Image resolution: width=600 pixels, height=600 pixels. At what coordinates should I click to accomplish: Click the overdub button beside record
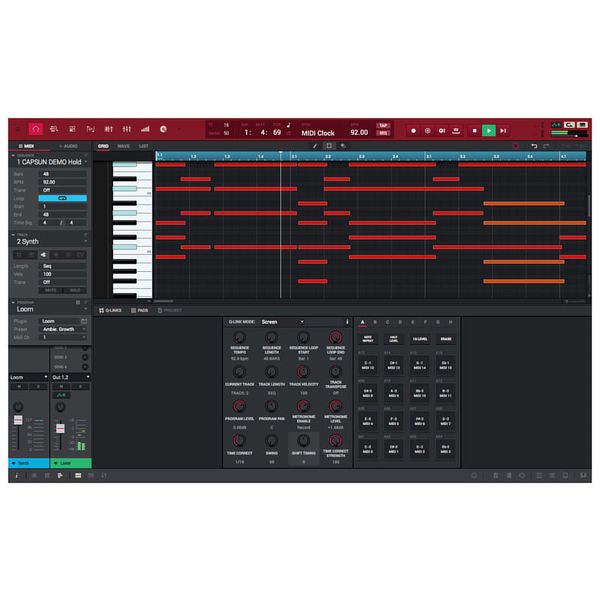click(427, 131)
